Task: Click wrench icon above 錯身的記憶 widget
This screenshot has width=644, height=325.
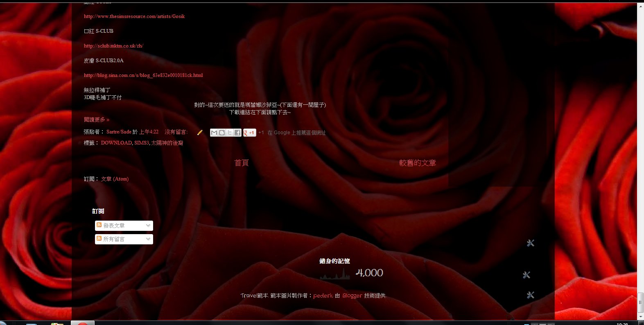Action: coord(531,243)
